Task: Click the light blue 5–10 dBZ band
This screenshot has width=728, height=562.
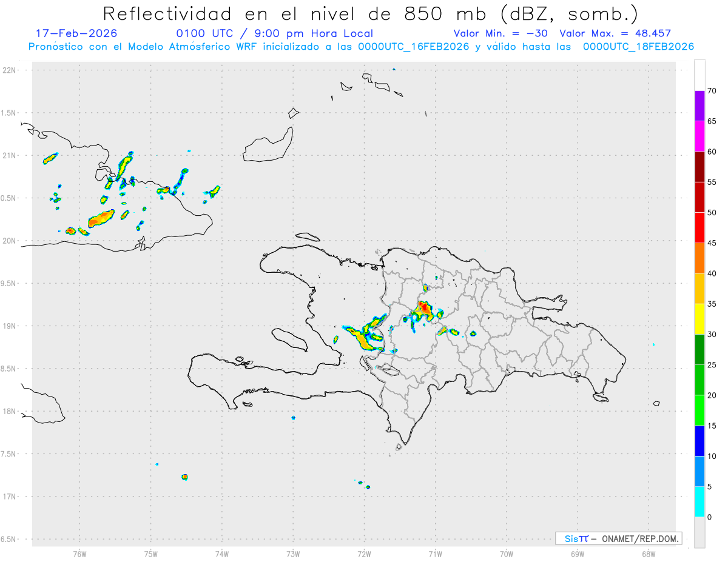Action: point(699,472)
